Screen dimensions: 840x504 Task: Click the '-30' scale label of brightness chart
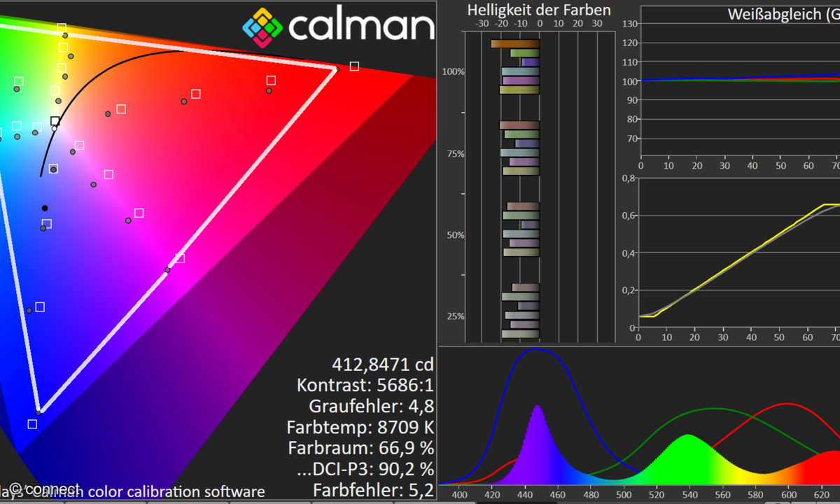click(482, 23)
